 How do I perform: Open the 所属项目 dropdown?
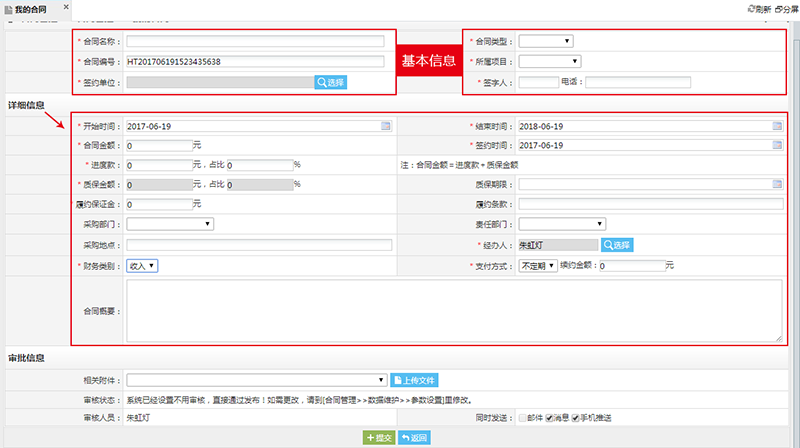pyautogui.click(x=549, y=61)
